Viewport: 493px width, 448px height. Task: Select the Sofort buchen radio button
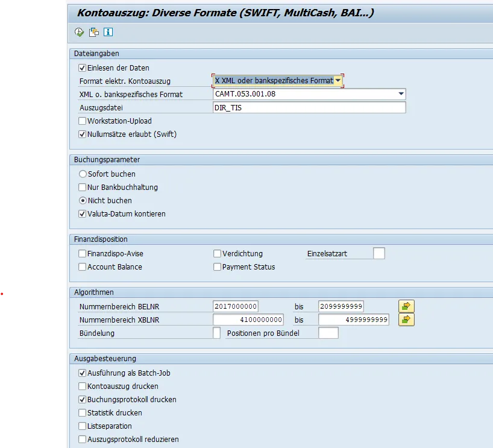(83, 174)
